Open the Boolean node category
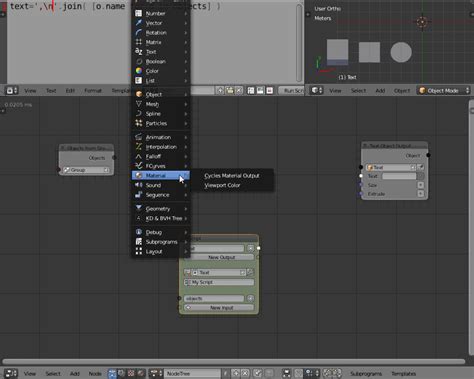The image size is (474, 379). pos(161,62)
